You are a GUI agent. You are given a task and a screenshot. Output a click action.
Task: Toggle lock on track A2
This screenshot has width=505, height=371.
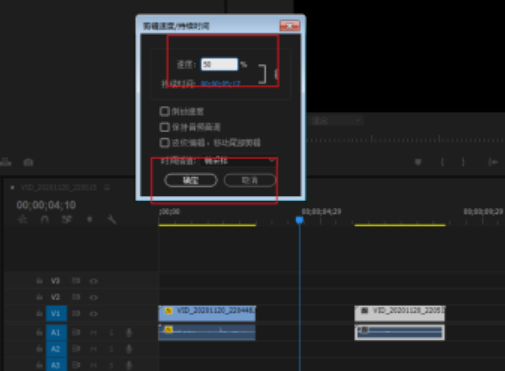(39, 349)
